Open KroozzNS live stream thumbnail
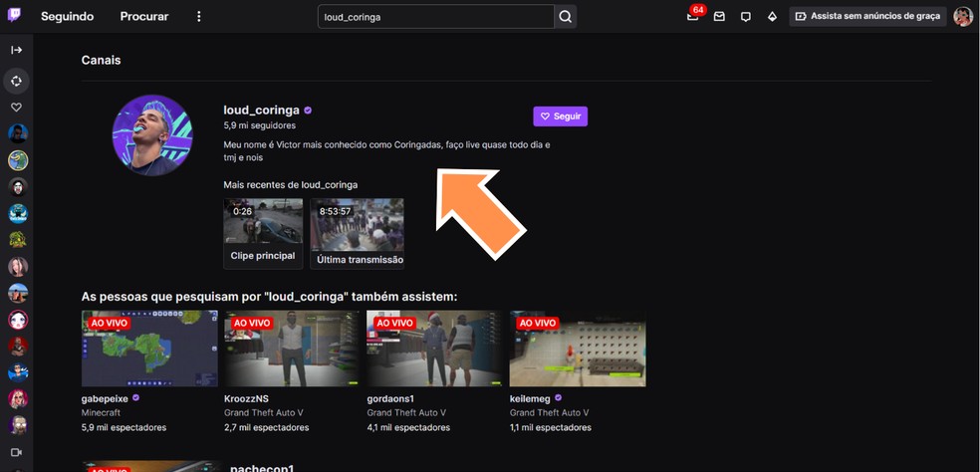980x472 pixels. click(x=292, y=349)
